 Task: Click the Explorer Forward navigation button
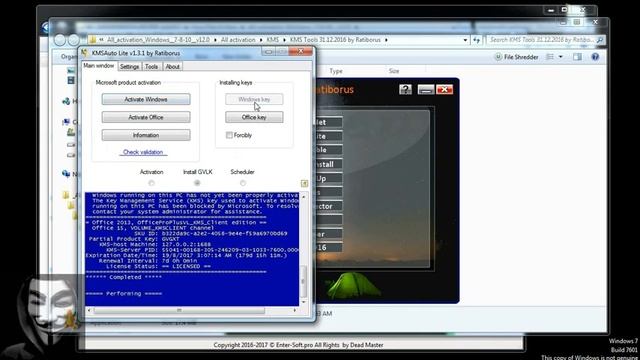(x=73, y=40)
